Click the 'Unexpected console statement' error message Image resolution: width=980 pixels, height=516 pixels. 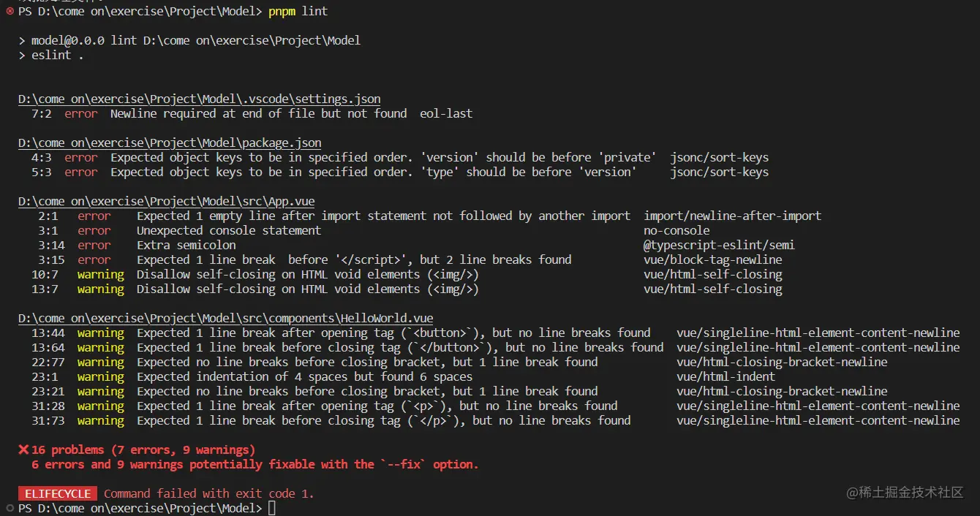coord(229,230)
